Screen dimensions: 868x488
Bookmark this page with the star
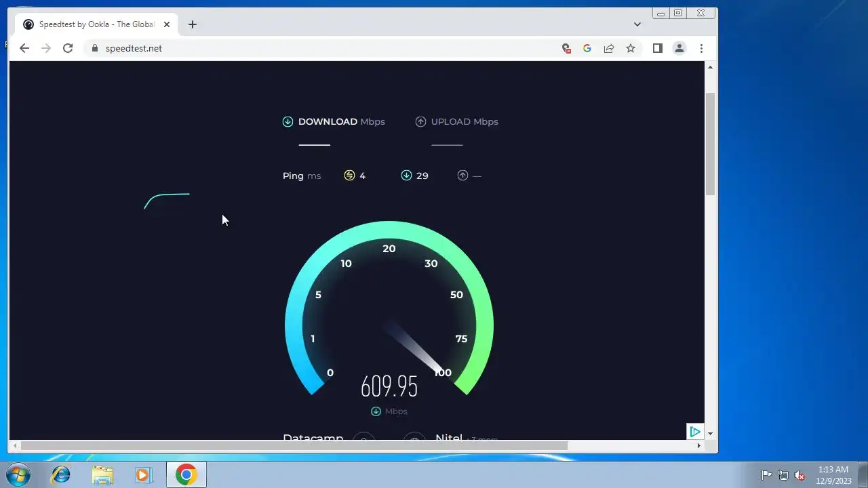(631, 48)
